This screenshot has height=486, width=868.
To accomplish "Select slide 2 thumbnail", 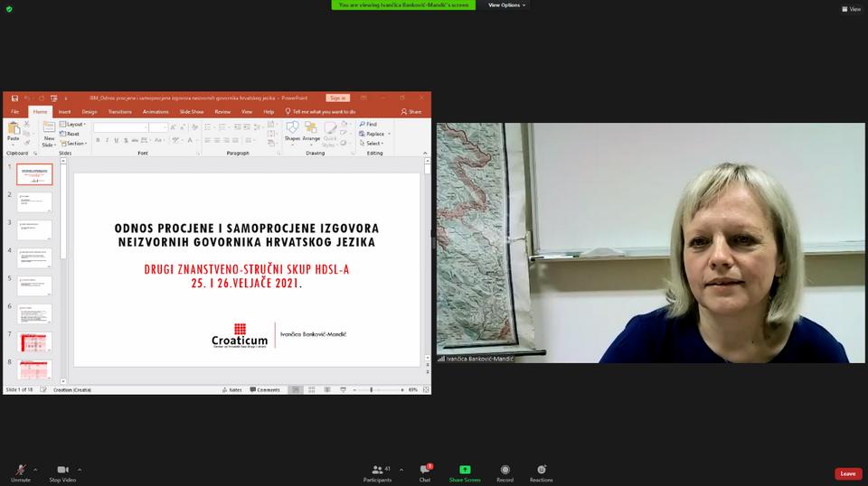I will 34,202.
